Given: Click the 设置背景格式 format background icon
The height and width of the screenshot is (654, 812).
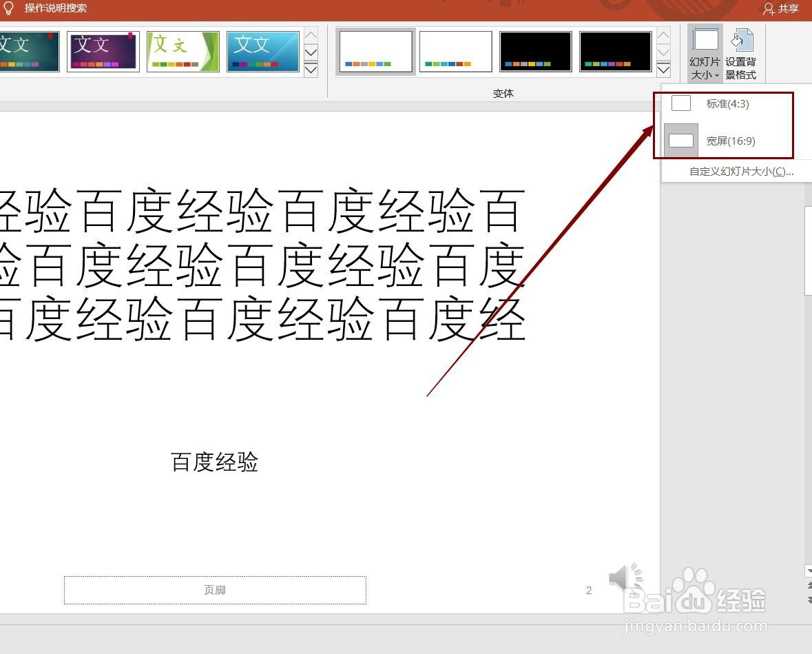Looking at the screenshot, I should [740, 41].
